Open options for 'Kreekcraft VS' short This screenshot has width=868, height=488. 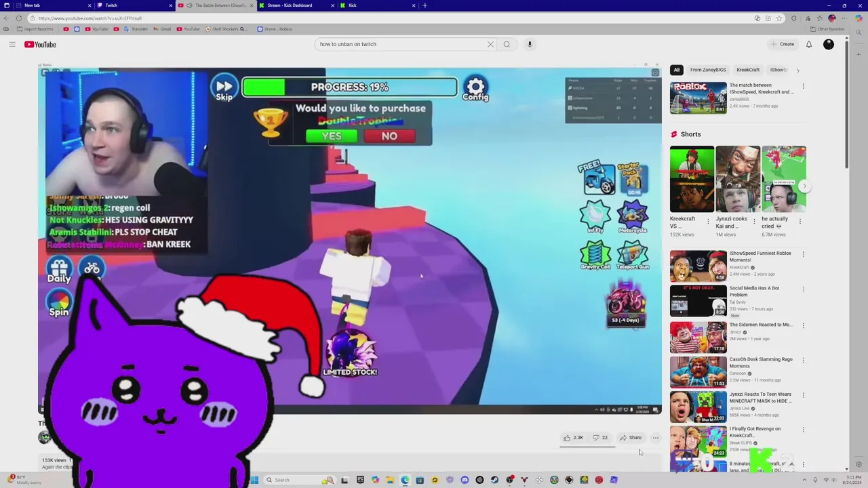(708, 221)
